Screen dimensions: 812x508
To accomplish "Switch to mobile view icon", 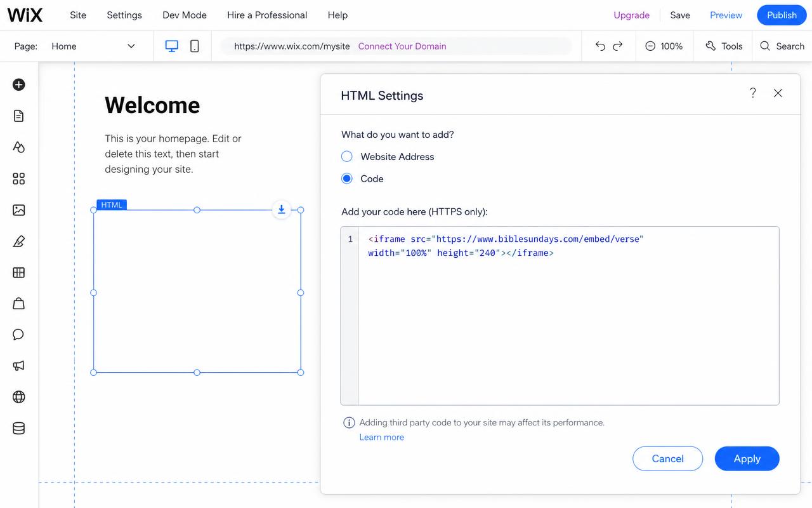I will tap(195, 46).
